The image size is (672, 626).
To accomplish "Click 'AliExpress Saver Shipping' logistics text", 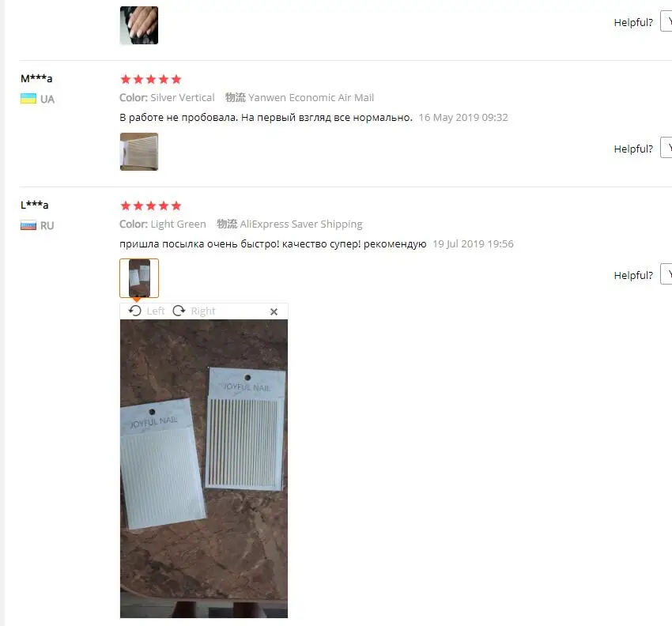I will point(301,224).
